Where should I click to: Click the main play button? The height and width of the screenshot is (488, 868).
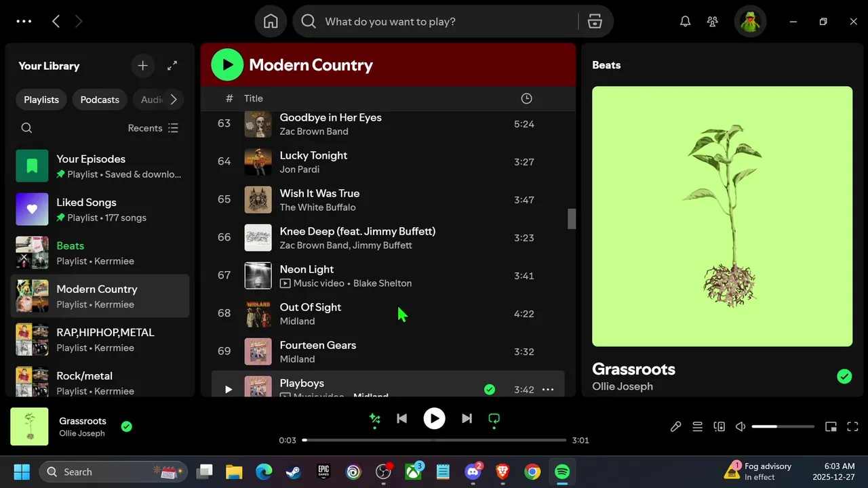(x=434, y=419)
